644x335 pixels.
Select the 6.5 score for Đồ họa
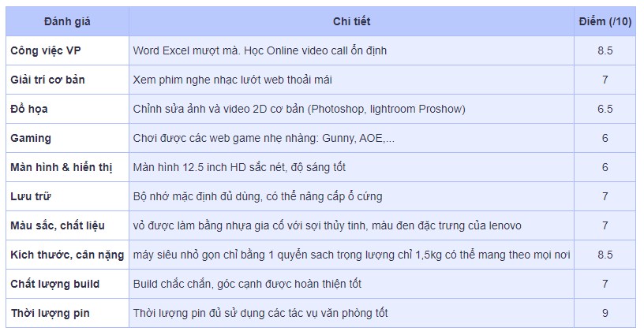605,109
